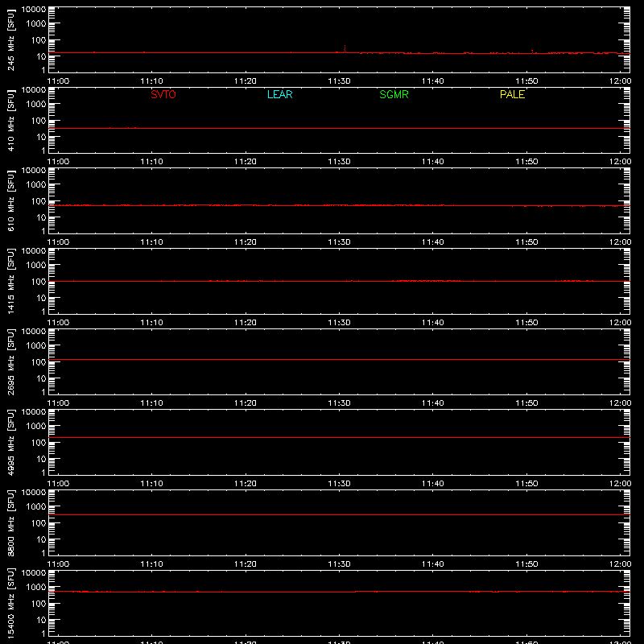644x644 pixels.
Task: Click the 1000 tick on 2695 MHz axis
Action: pyautogui.click(x=36, y=346)
